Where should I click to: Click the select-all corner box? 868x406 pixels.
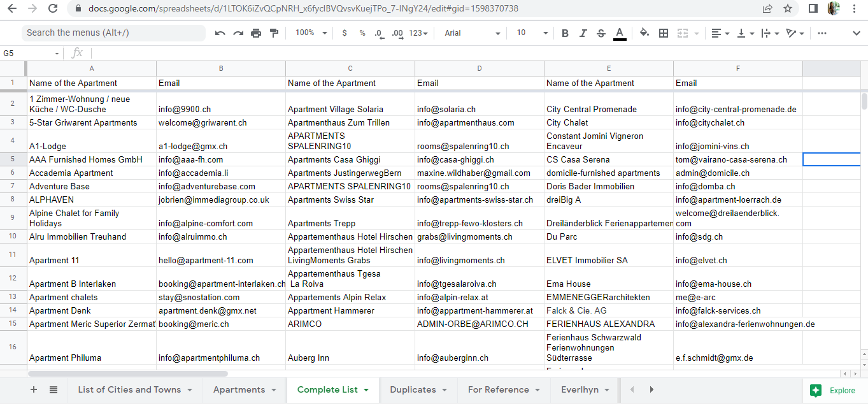pyautogui.click(x=13, y=68)
